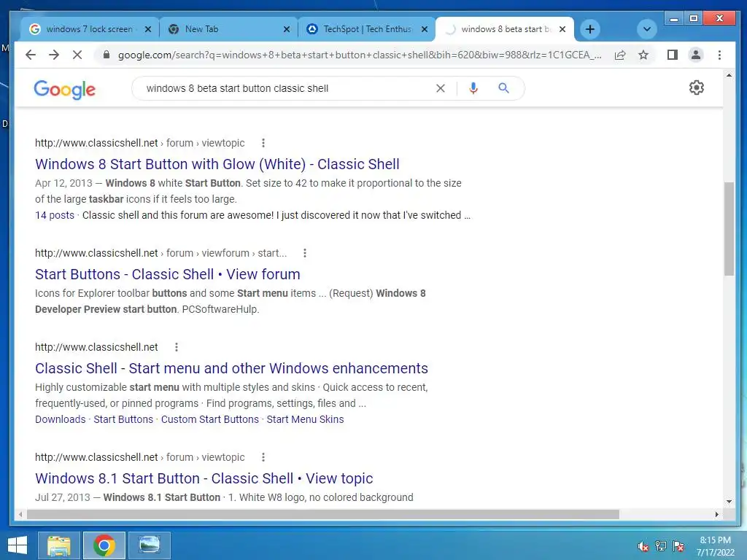Open the tab search dropdown
The height and width of the screenshot is (560, 747).
pyautogui.click(x=647, y=29)
